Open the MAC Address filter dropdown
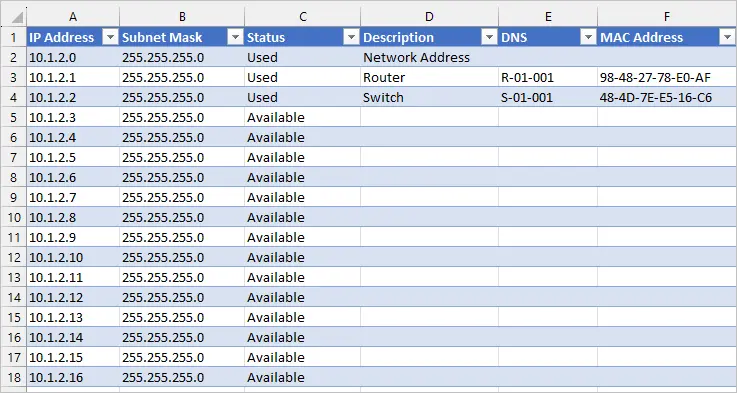This screenshot has width=737, height=393. 727,38
